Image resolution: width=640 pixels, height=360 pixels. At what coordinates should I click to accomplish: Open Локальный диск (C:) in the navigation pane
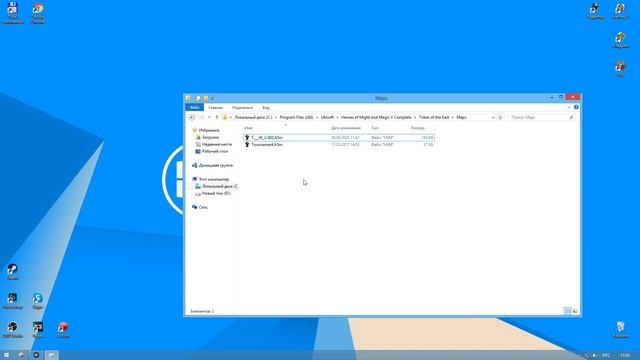220,186
